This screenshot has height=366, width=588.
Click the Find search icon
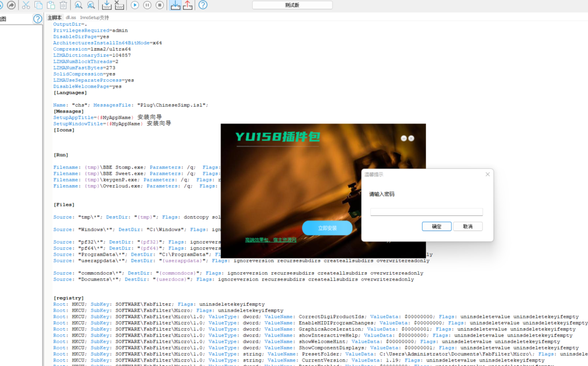coord(78,5)
